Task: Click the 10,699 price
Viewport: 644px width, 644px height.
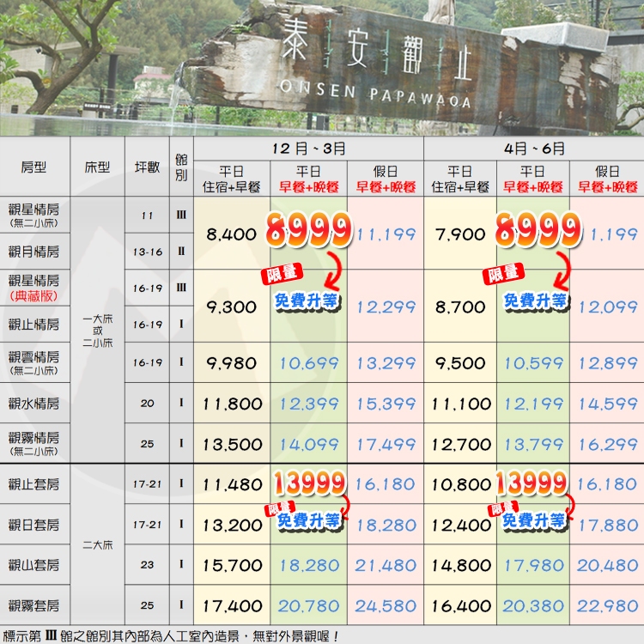Action: click(x=309, y=363)
